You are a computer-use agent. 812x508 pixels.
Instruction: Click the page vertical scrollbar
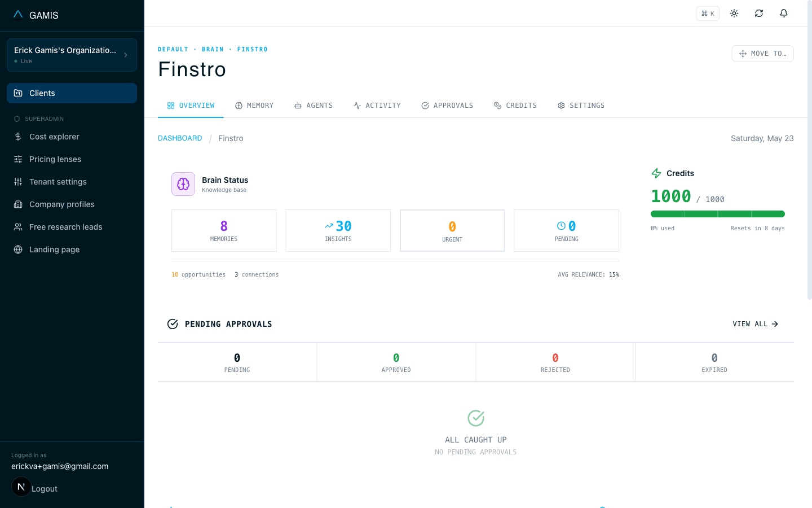coord(810,150)
